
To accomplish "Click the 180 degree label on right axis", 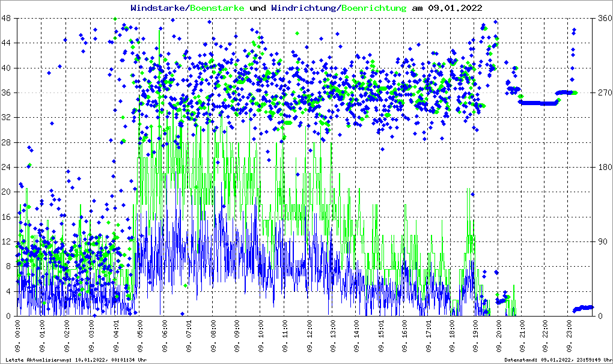I will (603, 167).
